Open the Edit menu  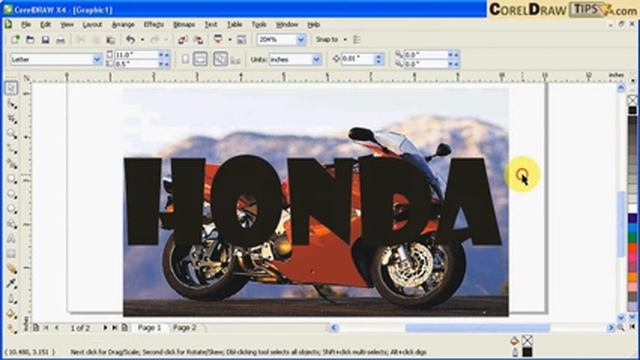(45, 24)
